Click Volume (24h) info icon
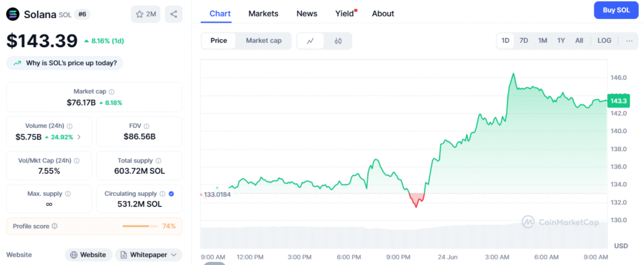This screenshot has height=265, width=644. tap(70, 126)
